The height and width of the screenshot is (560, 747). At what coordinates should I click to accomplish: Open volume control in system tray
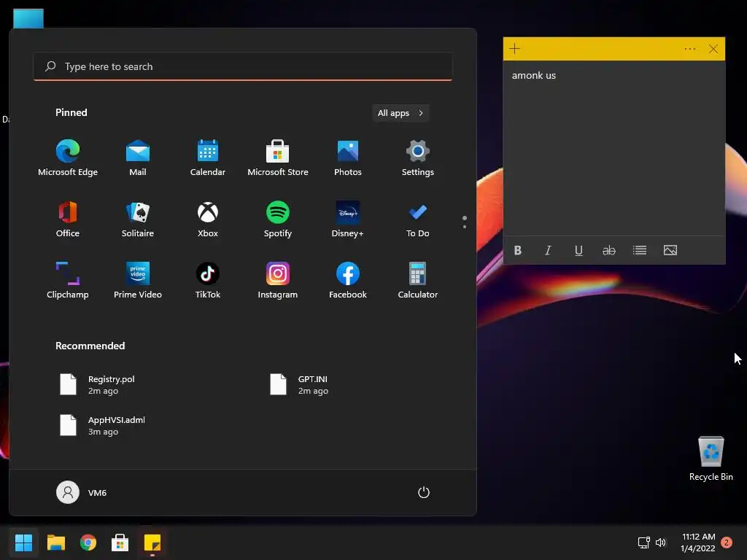(661, 542)
